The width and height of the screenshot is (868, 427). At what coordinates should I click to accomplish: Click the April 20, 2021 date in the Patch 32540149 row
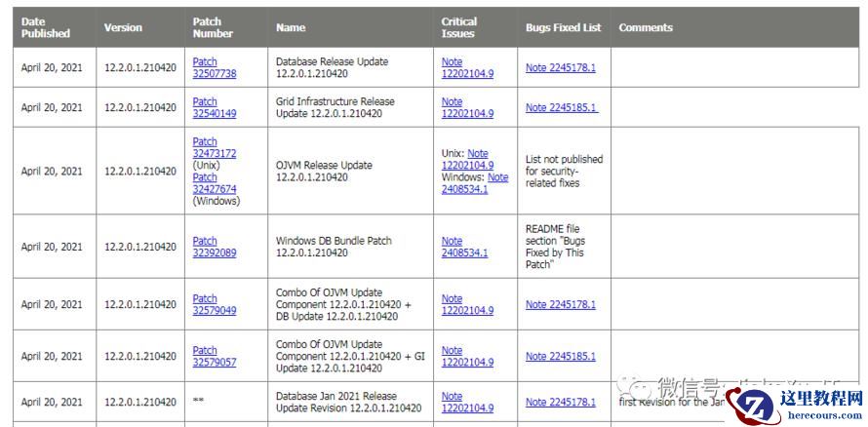(x=52, y=107)
